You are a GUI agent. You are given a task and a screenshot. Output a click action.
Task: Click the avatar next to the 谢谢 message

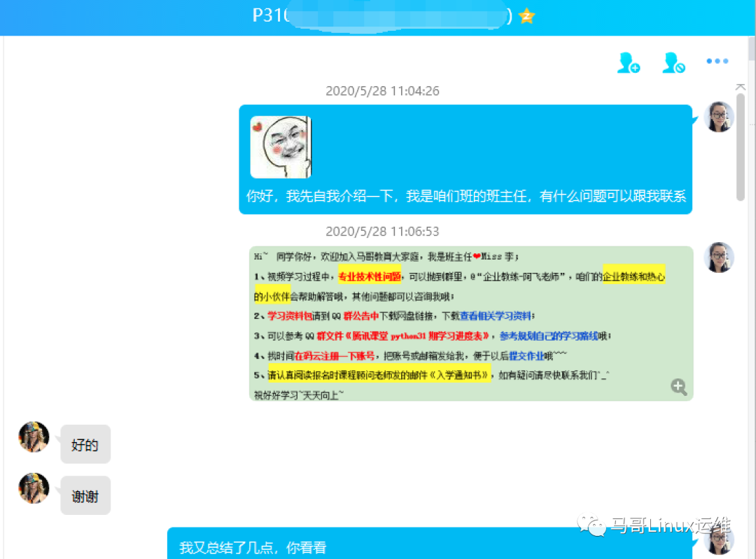(x=33, y=488)
